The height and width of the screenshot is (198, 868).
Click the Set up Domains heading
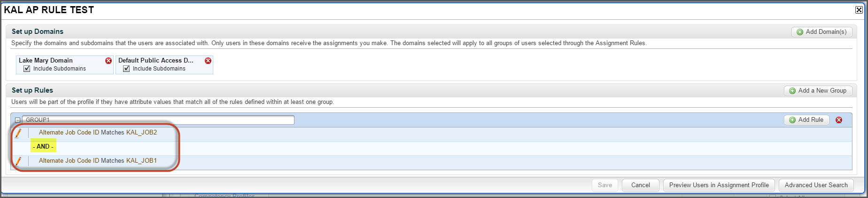[38, 32]
